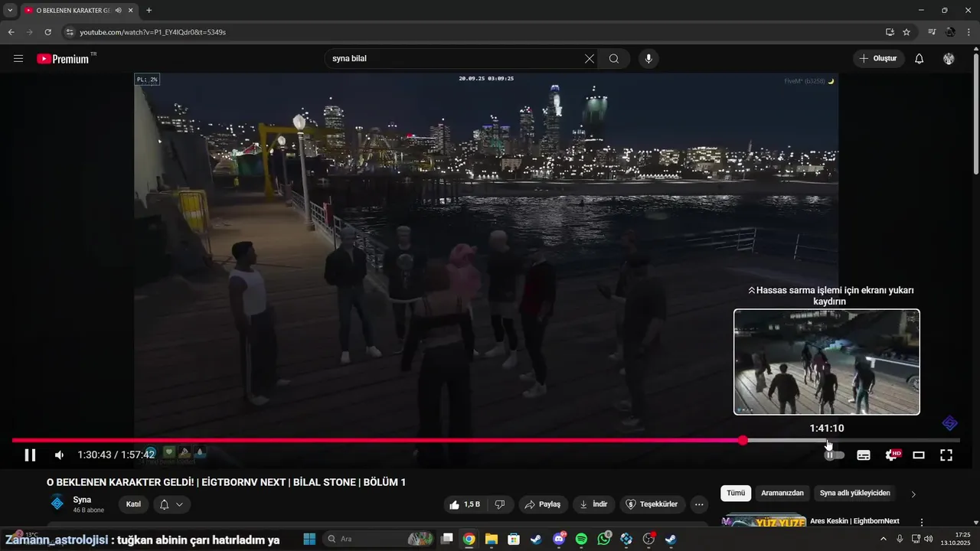This screenshot has width=980, height=551.
Task: Open Spotify from the taskbar
Action: coord(581,540)
